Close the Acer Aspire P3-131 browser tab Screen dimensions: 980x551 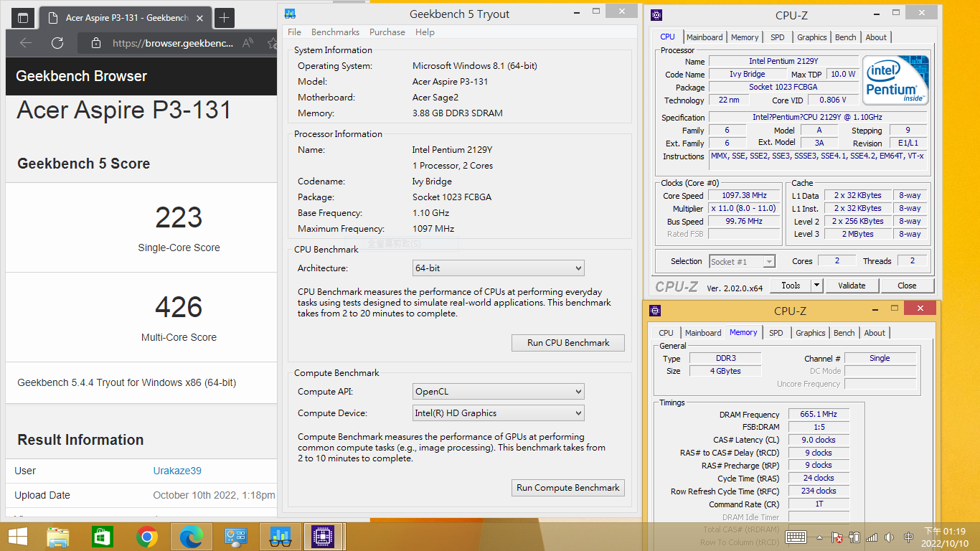point(199,18)
